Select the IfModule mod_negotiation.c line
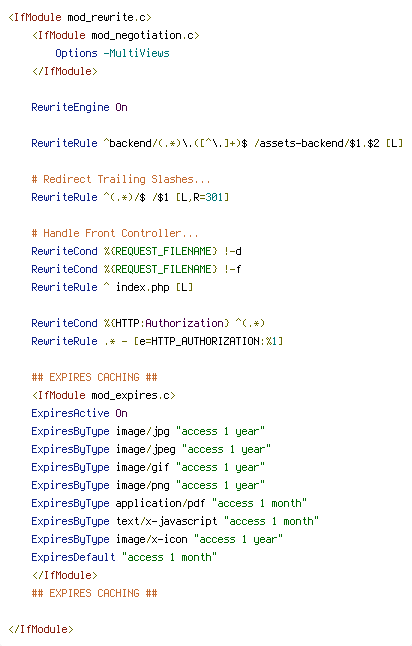The height and width of the screenshot is (646, 412). [116, 35]
